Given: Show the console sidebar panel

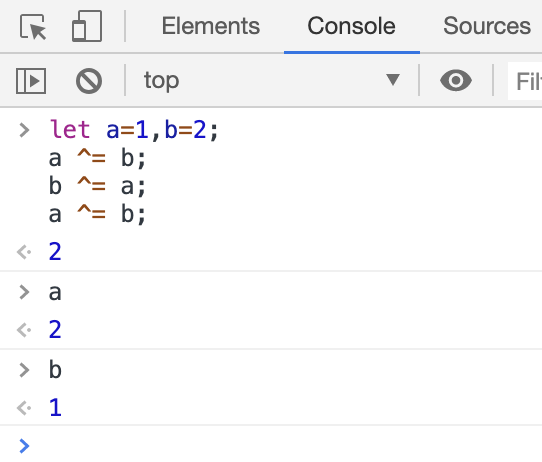Looking at the screenshot, I should 31,81.
